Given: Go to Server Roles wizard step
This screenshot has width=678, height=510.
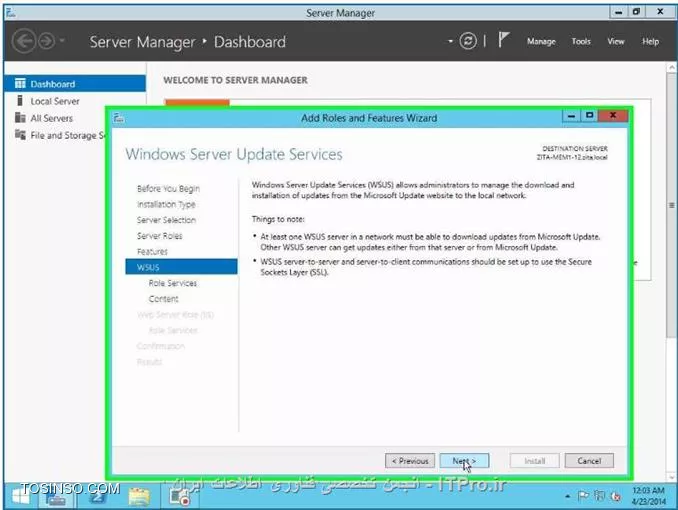Looking at the screenshot, I should 160,236.
